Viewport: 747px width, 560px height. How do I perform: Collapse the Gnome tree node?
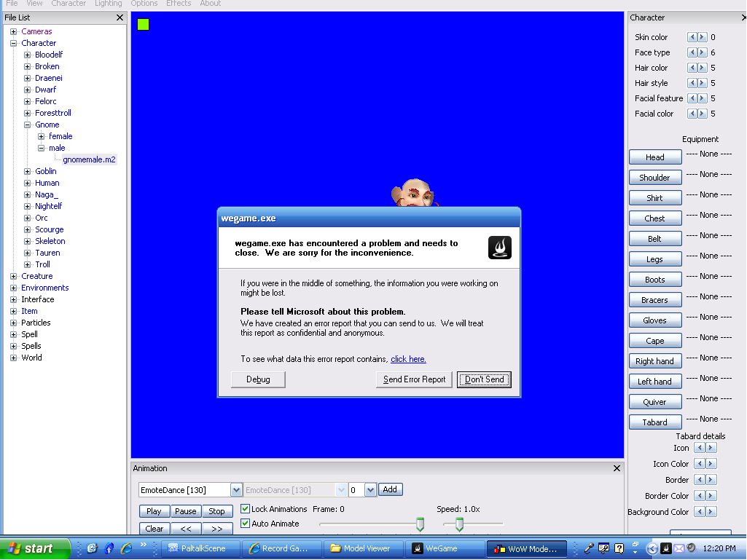(x=27, y=125)
